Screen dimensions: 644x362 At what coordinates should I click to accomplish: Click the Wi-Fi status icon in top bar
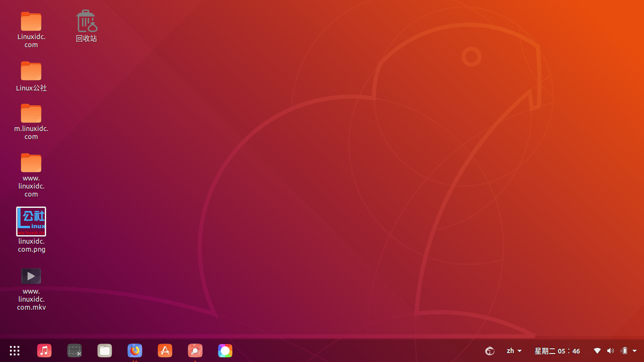(x=597, y=351)
